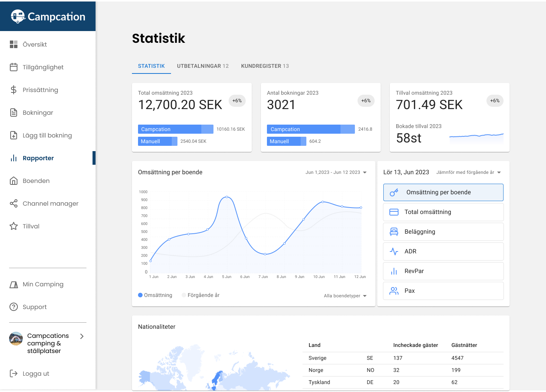
Task: Click the 5 Jun peak data point
Action: click(227, 197)
